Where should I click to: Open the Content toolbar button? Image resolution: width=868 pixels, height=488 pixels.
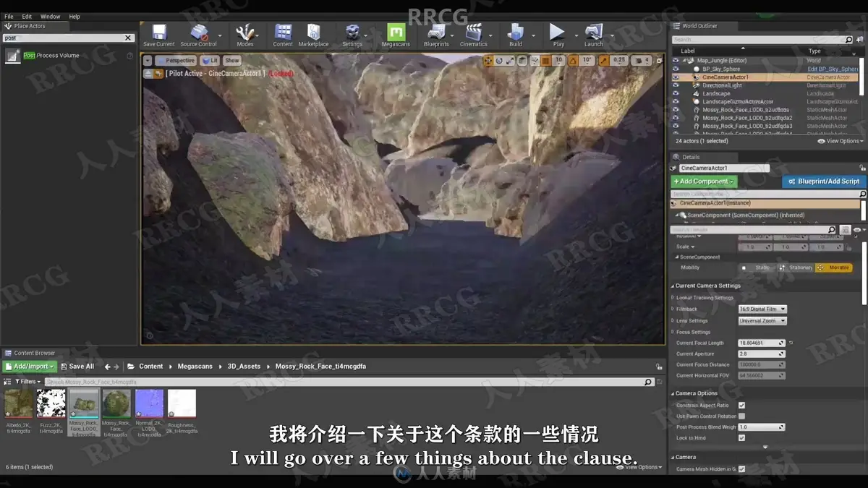pyautogui.click(x=284, y=35)
